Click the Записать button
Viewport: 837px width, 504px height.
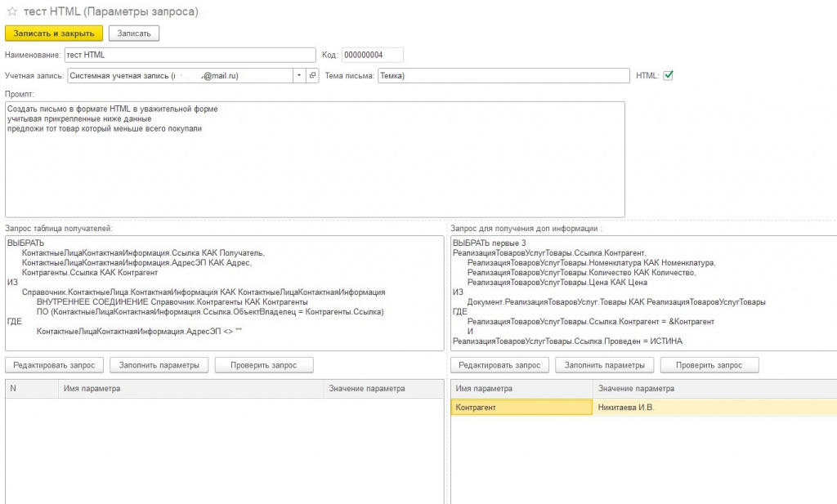[x=134, y=33]
